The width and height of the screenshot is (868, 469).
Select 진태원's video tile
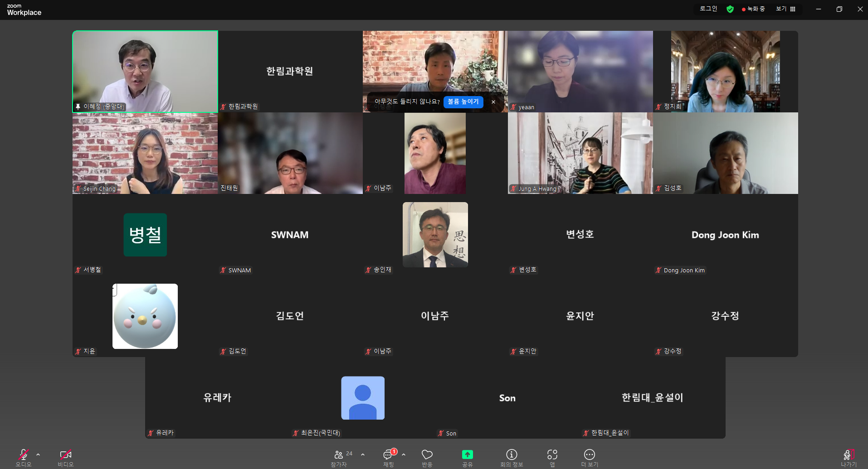tap(290, 153)
